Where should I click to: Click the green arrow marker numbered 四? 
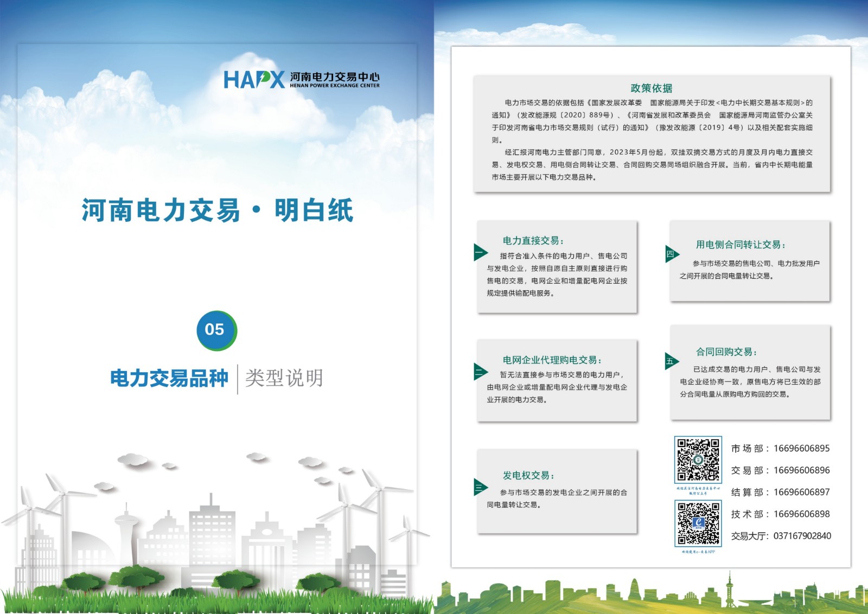tap(671, 254)
